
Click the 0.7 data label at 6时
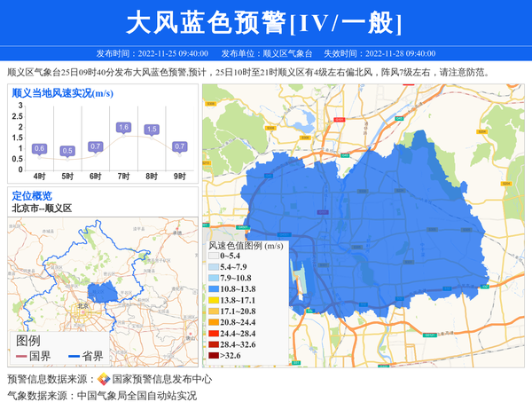click(x=96, y=146)
